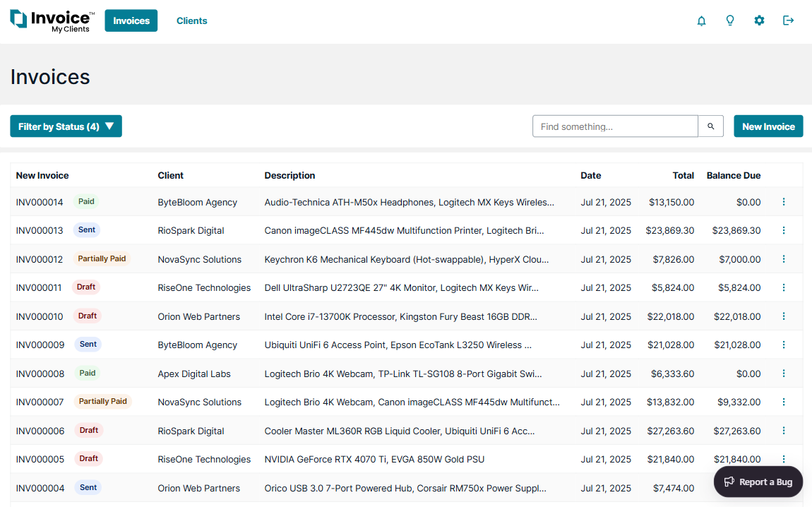Click the Find something search field
Viewport: 812px width, 507px height.
tap(614, 126)
